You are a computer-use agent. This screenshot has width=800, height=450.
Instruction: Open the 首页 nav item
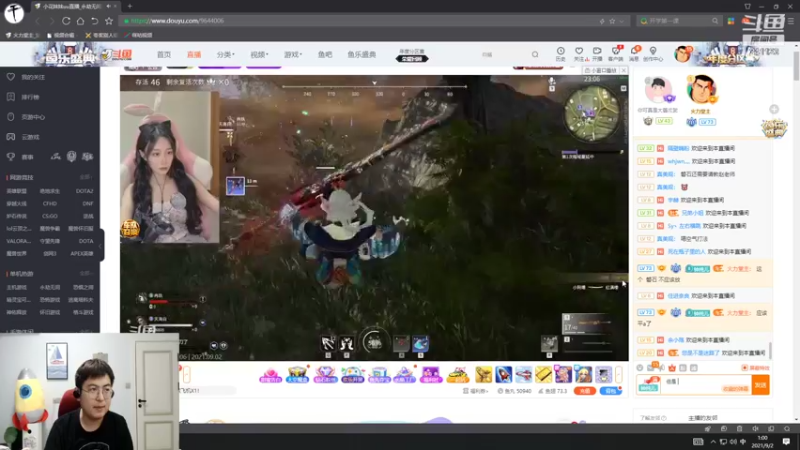[164, 55]
